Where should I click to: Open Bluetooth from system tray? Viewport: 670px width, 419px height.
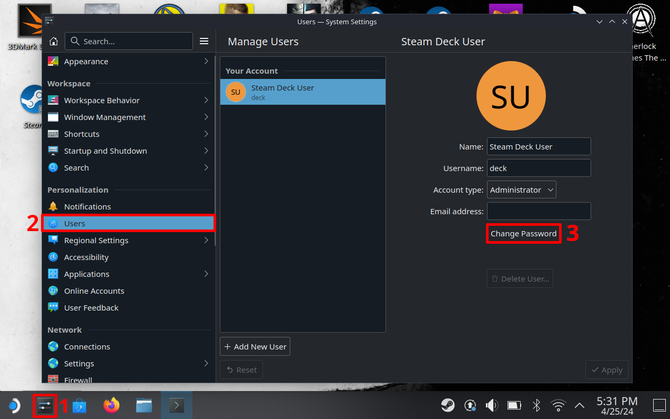pyautogui.click(x=536, y=405)
